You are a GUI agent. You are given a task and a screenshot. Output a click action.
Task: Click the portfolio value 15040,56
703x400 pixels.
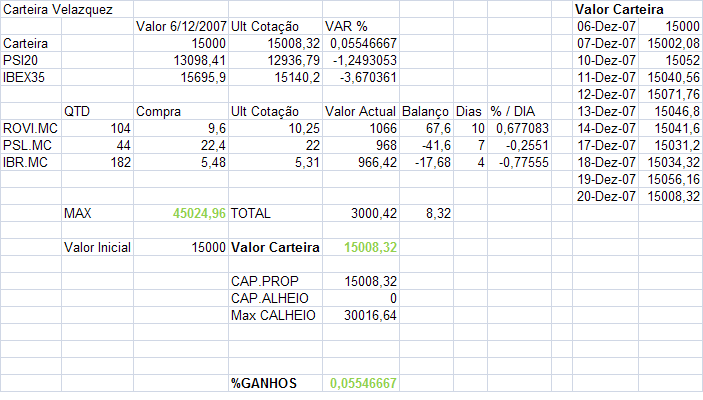pos(674,78)
